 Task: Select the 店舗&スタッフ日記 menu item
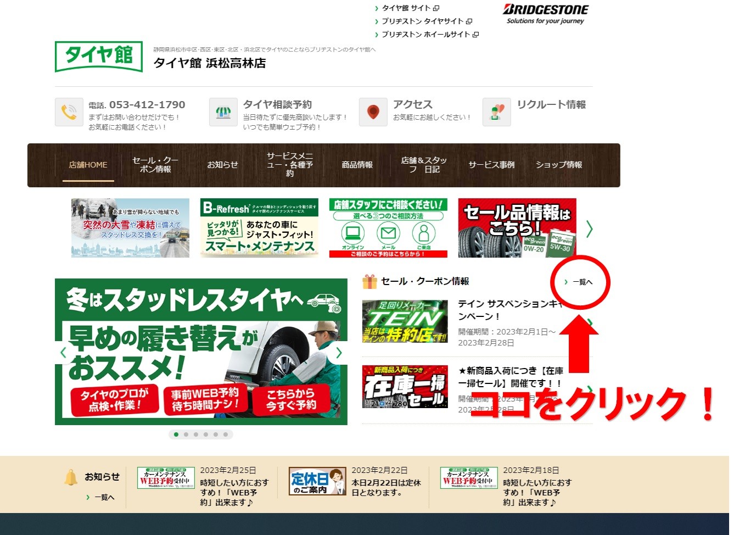424,165
